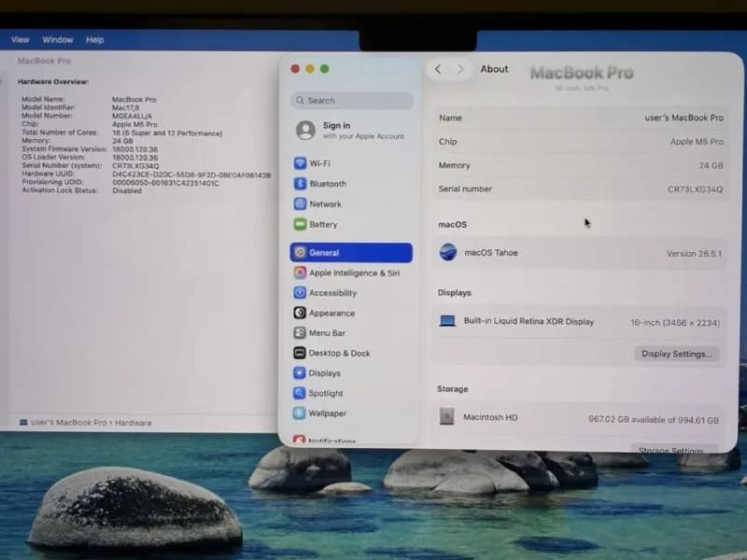
Task: Click the About title in toolbar
Action: [x=494, y=69]
